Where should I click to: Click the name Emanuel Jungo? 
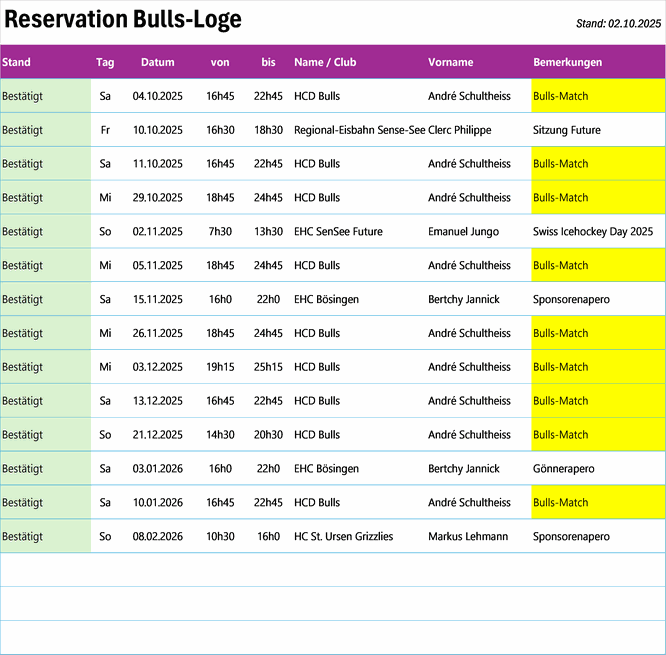(x=462, y=232)
